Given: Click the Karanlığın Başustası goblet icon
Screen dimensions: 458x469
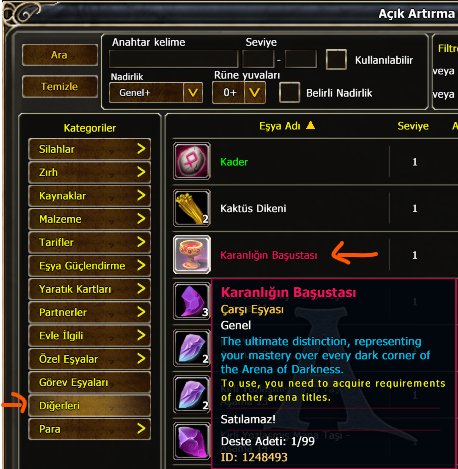Looking at the screenshot, I should pos(192,255).
